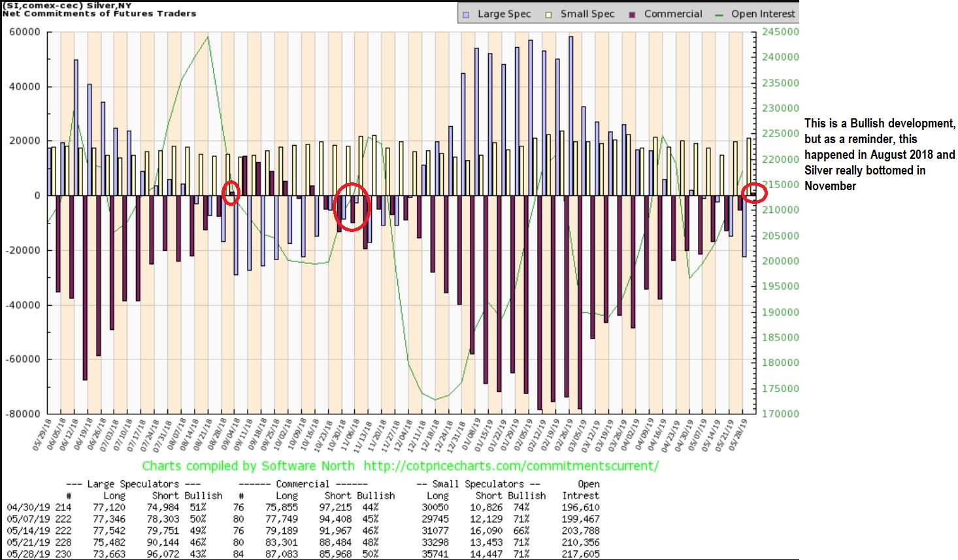Click the 79,189 Commercial long value

282,531
